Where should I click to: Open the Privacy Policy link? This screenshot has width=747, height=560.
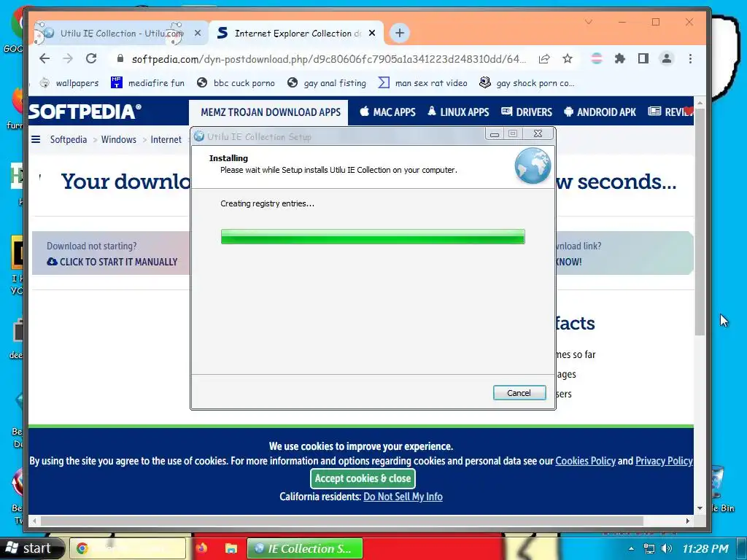coord(664,461)
